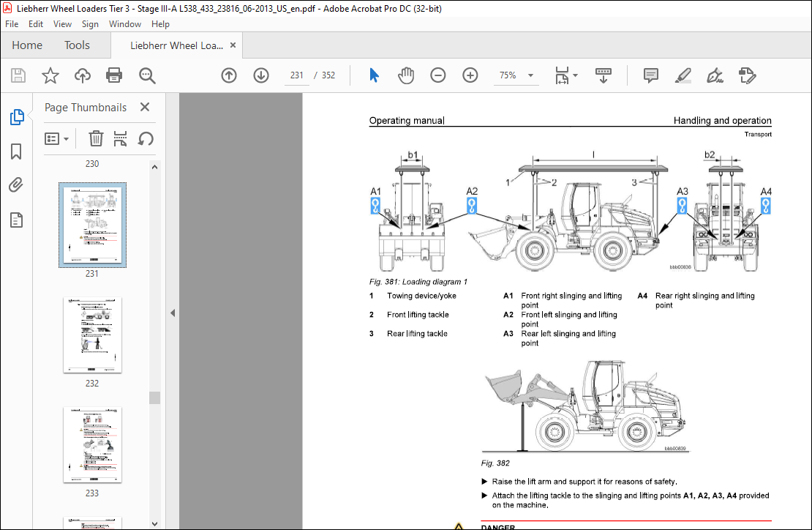
Task: Activate the Hand pan tool
Action: pyautogui.click(x=406, y=75)
